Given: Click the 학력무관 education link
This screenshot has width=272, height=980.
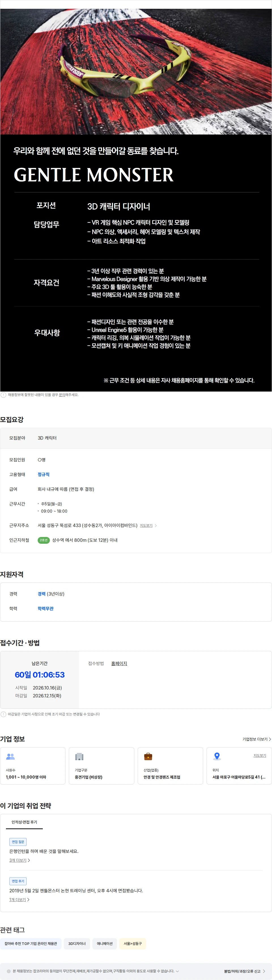Looking at the screenshot, I should [x=45, y=608].
